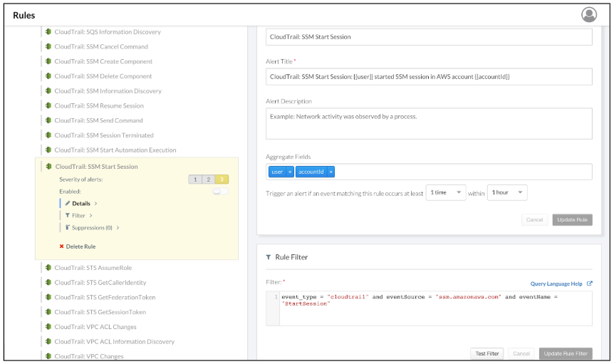Viewport: 614px width, 364px height.
Task: Click the rule icon beside VPC ACL Changes
Action: tap(48, 326)
